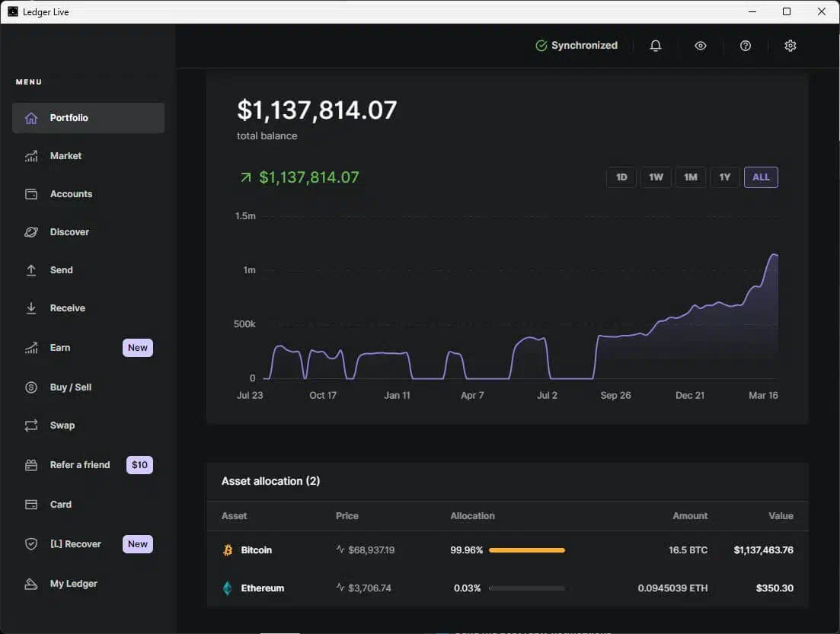Click the Discover planet icon
The height and width of the screenshot is (634, 840).
coord(31,232)
